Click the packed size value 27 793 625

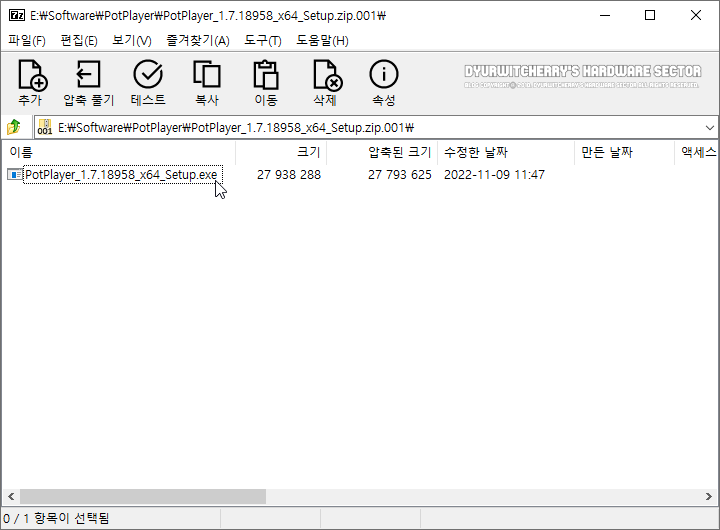click(x=399, y=175)
